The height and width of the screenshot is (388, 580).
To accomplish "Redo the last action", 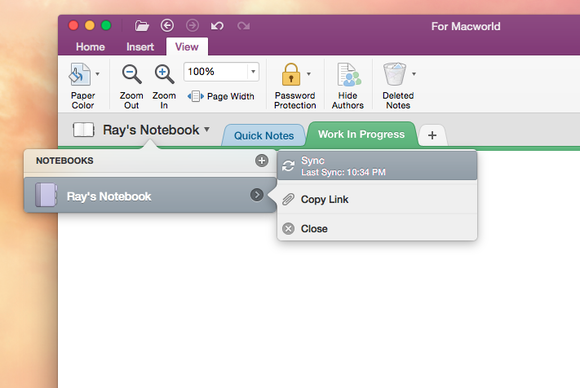I will point(243,26).
